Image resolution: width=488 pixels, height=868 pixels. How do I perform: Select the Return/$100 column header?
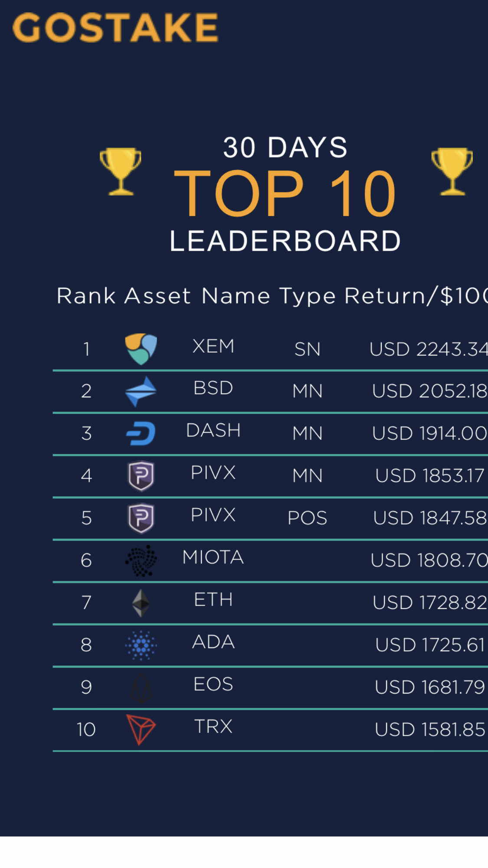[416, 296]
